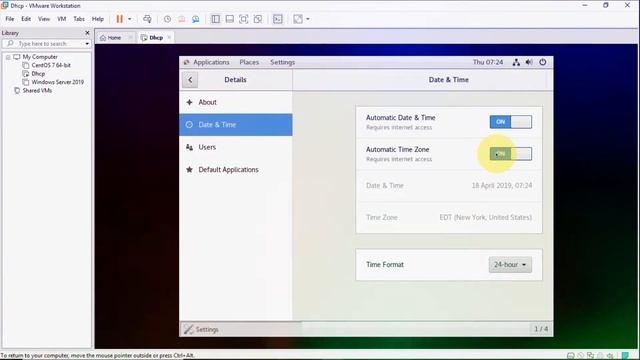
Task: Select My Computer in the library
Action: click(x=40, y=57)
